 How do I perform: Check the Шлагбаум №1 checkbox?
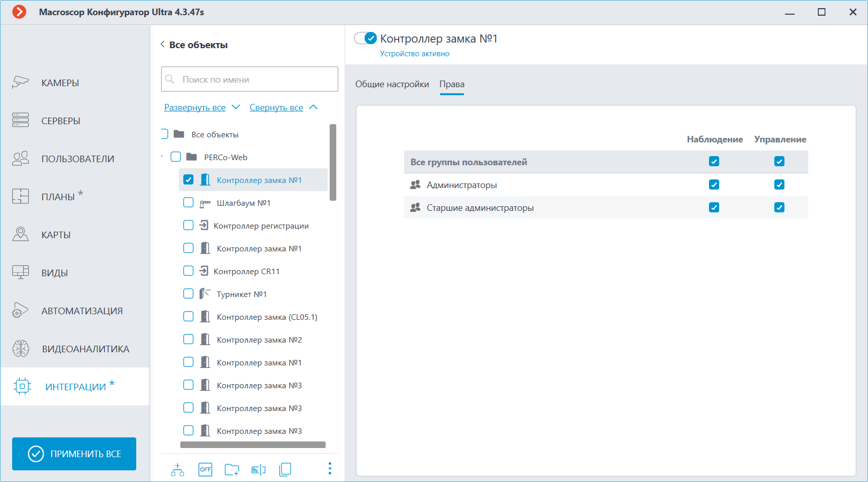click(x=188, y=202)
